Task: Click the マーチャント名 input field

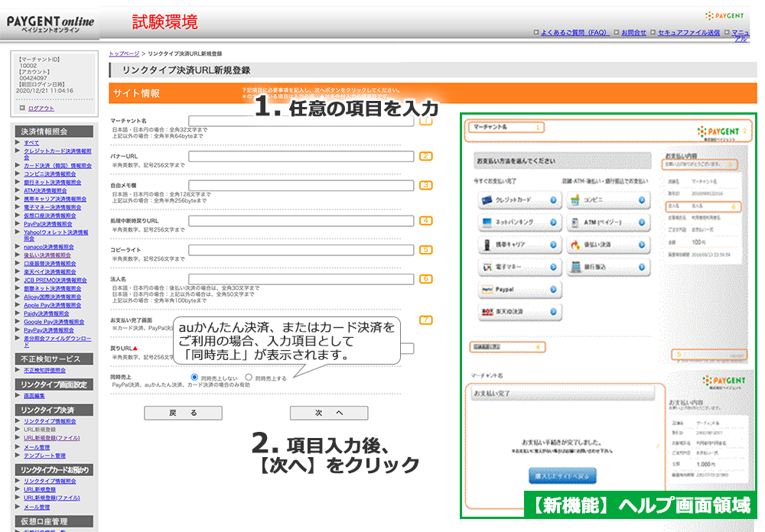Action: pos(301,121)
